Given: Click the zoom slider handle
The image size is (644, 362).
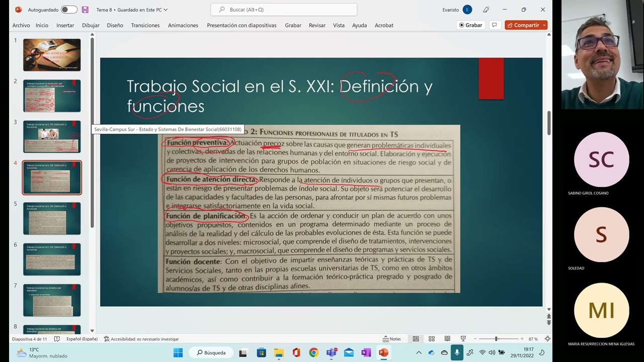Looking at the screenshot, I should pos(496,339).
